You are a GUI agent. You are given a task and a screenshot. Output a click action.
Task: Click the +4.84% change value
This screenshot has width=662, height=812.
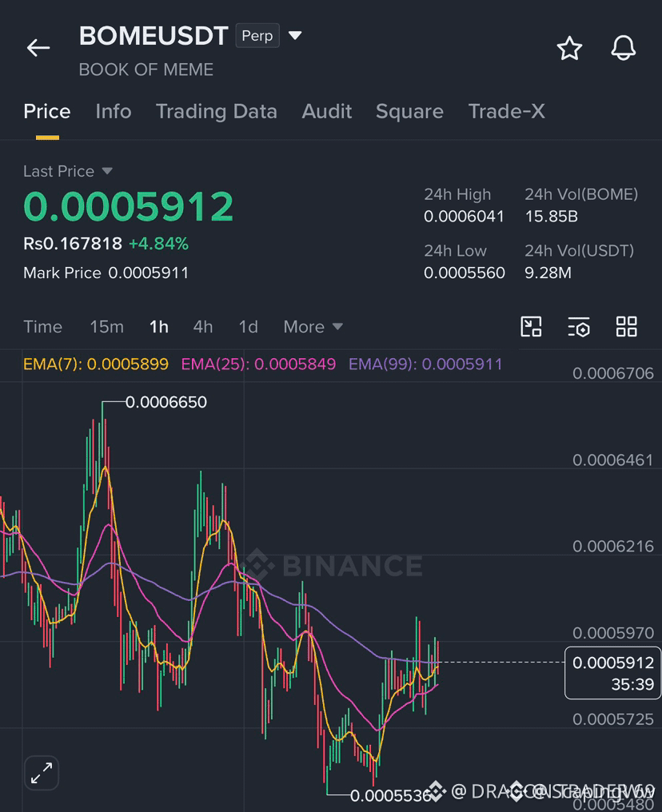158,244
